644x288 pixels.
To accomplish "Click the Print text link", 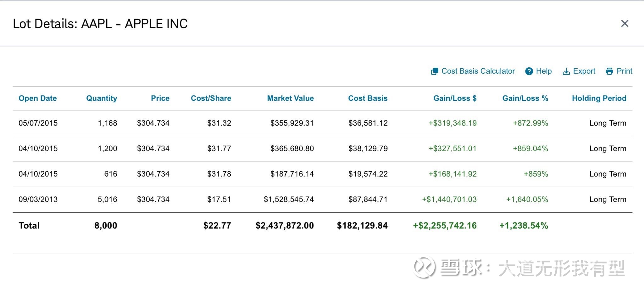I will tap(624, 71).
